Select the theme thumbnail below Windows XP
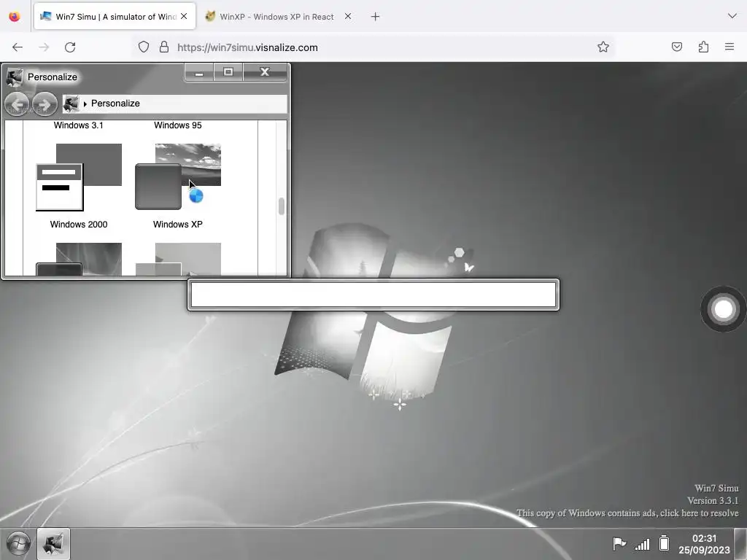Image resolution: width=747 pixels, height=560 pixels. [x=178, y=259]
